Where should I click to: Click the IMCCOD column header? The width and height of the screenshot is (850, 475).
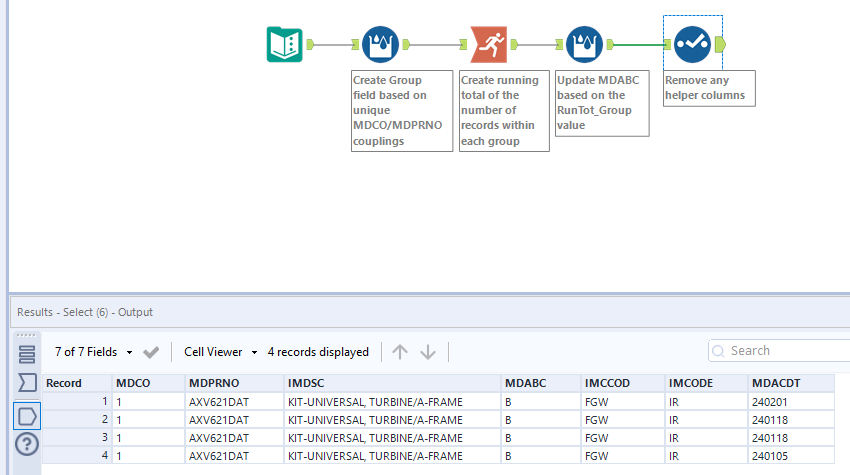623,383
